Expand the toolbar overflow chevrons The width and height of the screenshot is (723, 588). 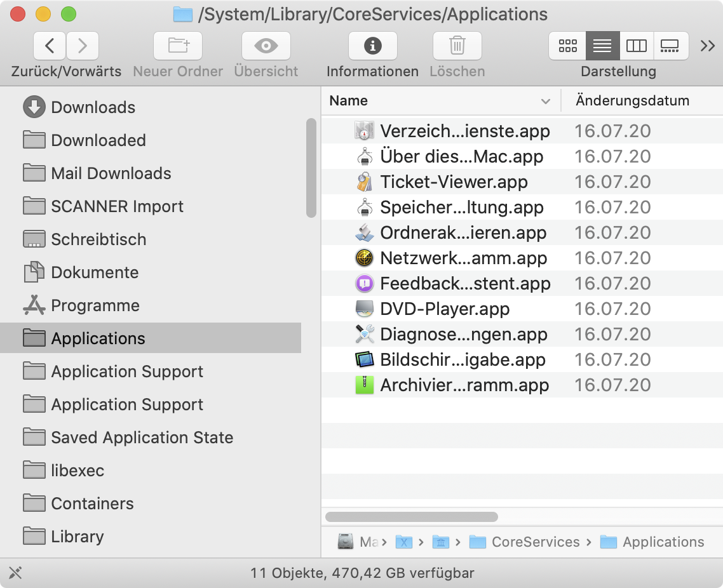coord(708,46)
